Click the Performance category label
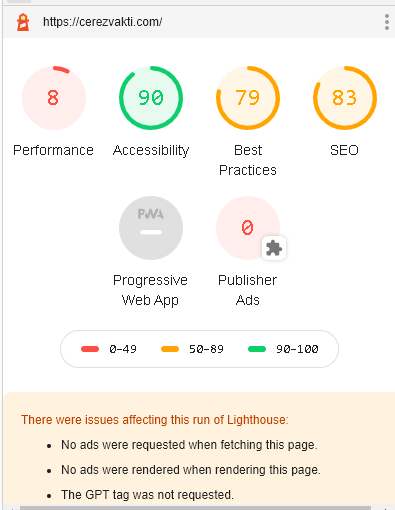 coord(53,150)
